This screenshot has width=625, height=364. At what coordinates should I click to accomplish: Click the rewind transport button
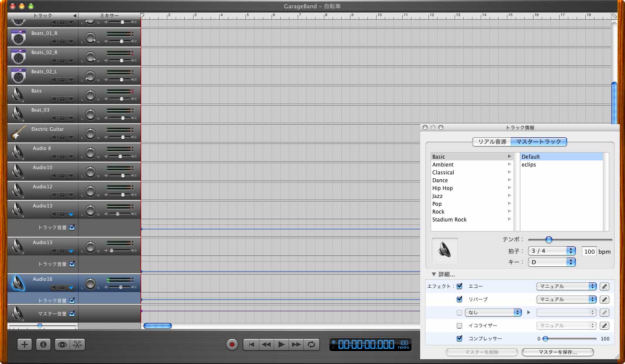point(266,344)
